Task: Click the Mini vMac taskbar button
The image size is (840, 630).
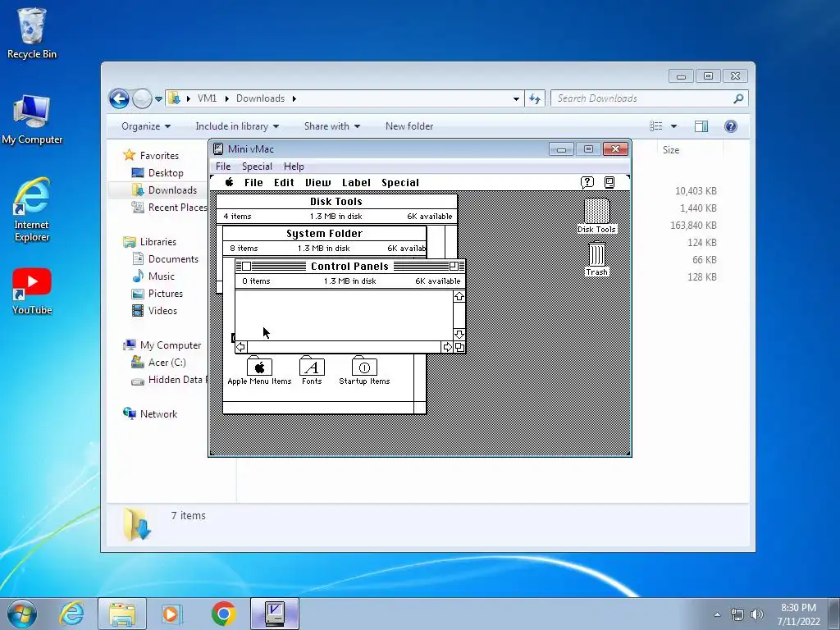Action: pos(275,614)
